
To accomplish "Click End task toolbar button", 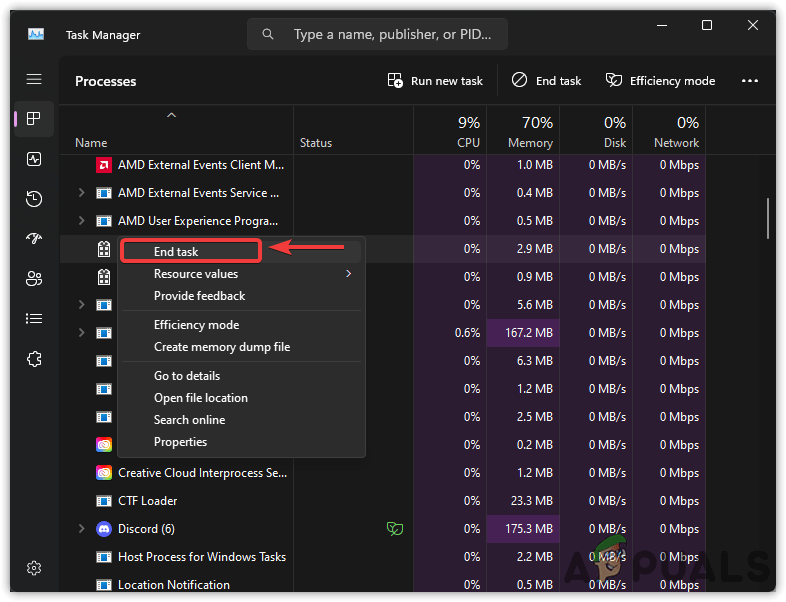I will tap(546, 81).
